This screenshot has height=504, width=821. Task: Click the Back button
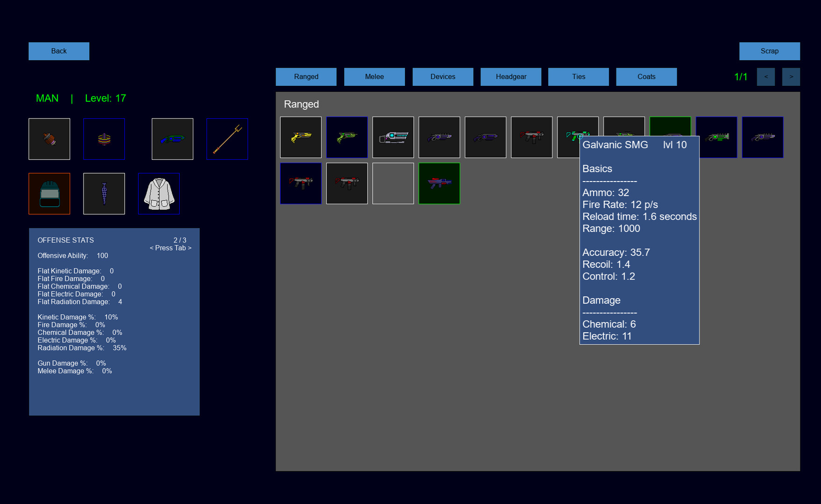(x=59, y=51)
